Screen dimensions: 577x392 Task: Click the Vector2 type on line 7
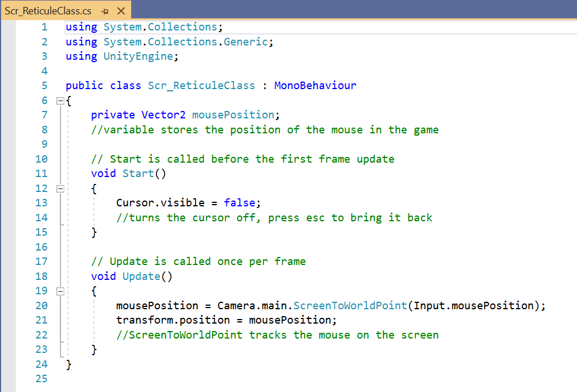(163, 115)
